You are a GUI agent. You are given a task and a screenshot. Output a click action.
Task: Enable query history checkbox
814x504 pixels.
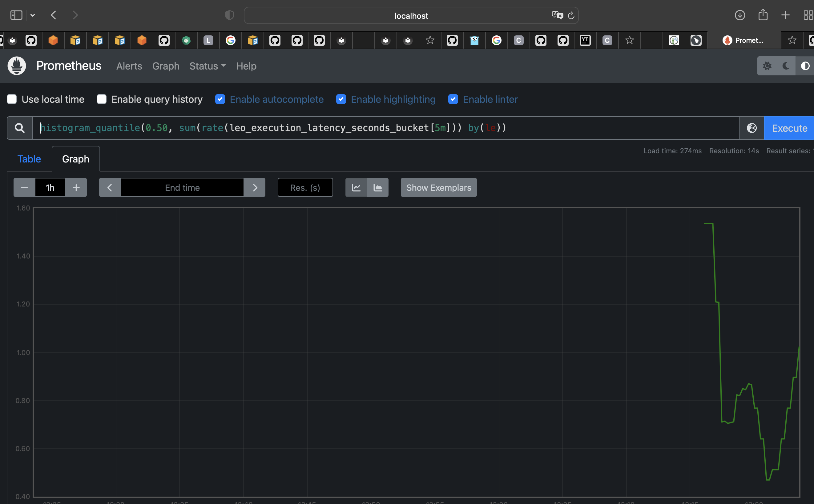point(101,99)
